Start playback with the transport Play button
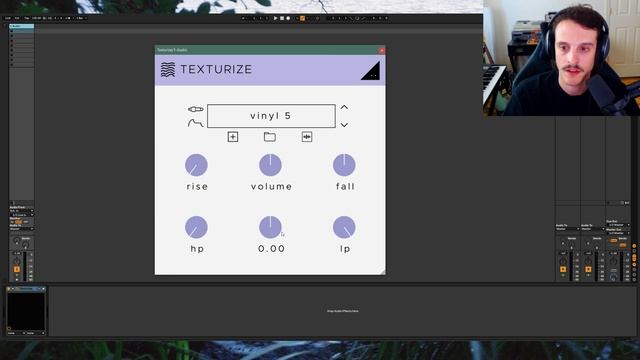 276,18
